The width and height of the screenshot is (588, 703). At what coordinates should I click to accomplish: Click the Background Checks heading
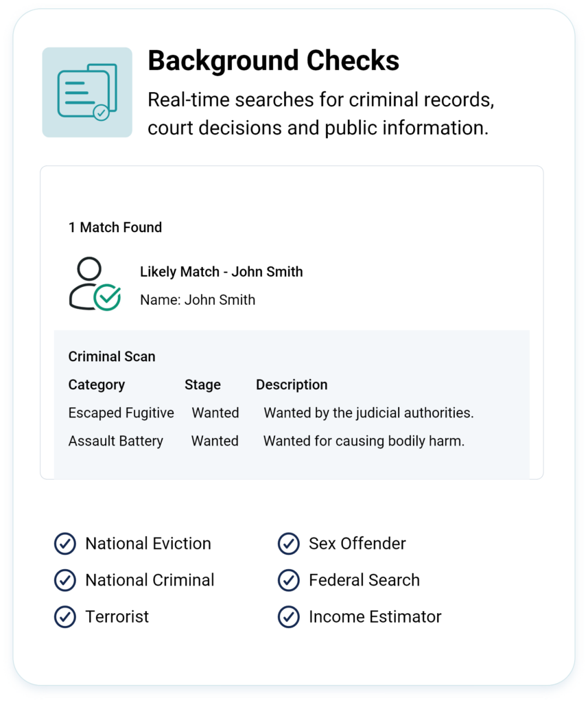point(273,60)
